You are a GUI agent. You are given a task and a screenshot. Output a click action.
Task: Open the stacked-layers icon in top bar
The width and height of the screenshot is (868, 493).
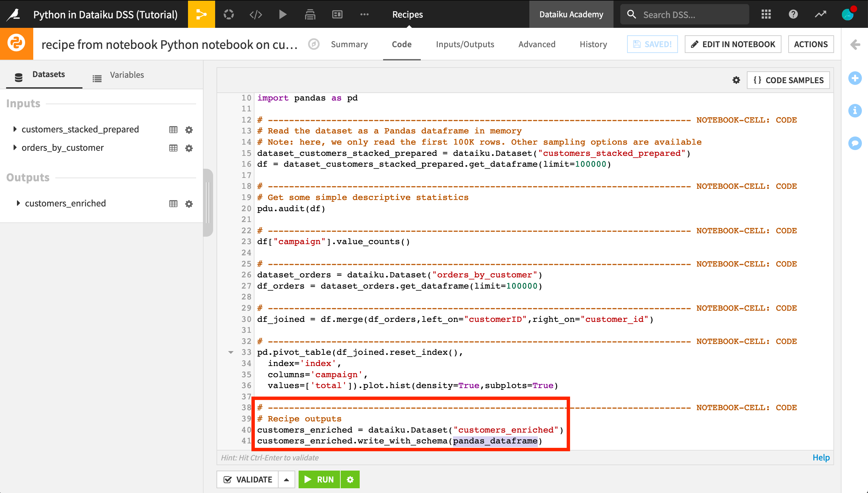click(310, 14)
